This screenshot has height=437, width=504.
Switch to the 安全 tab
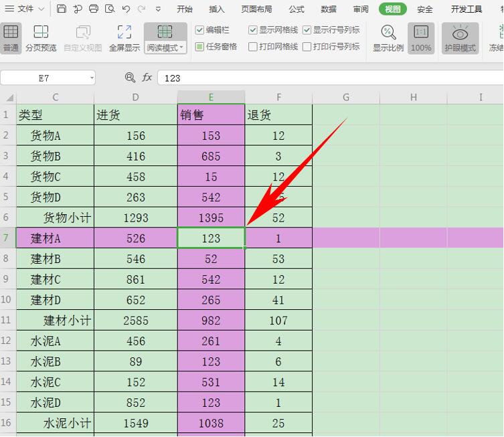pyautogui.click(x=424, y=9)
